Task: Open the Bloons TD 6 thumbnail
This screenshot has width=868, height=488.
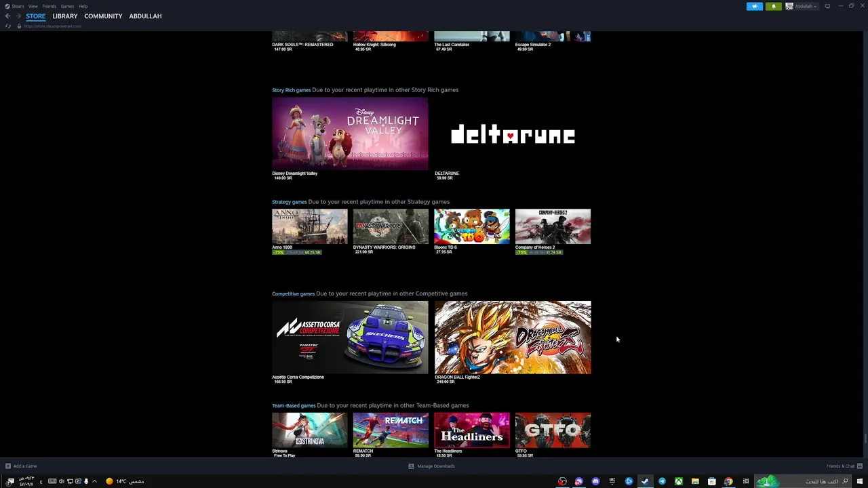Action: pos(472,226)
